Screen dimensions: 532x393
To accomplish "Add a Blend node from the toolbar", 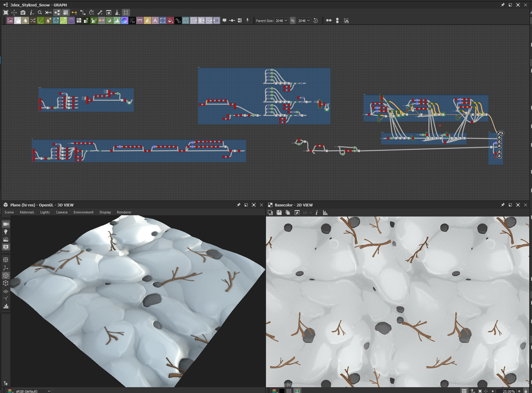I will (x=18, y=21).
